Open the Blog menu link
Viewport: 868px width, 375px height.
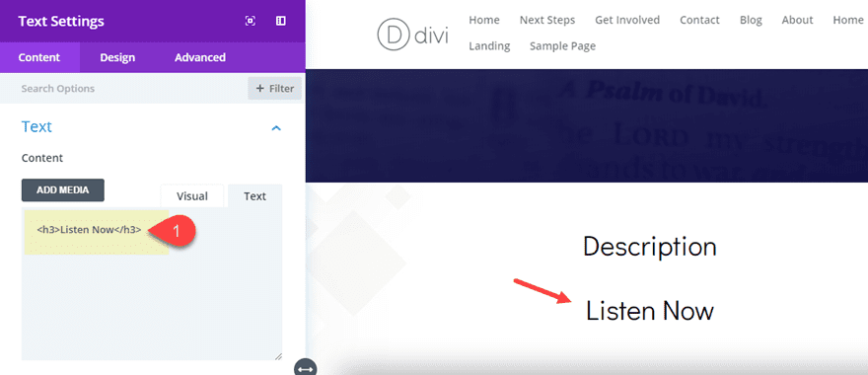pyautogui.click(x=751, y=20)
